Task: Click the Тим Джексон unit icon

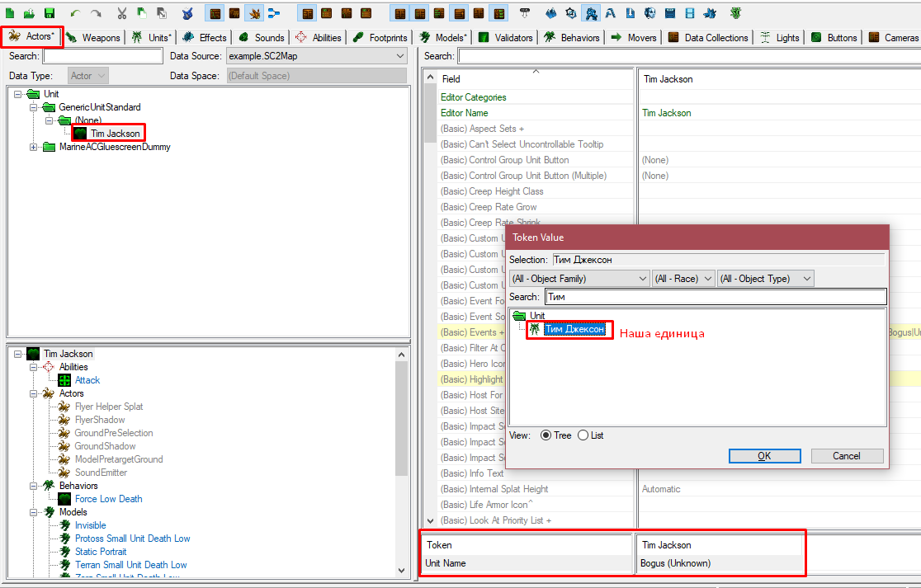Action: [535, 329]
